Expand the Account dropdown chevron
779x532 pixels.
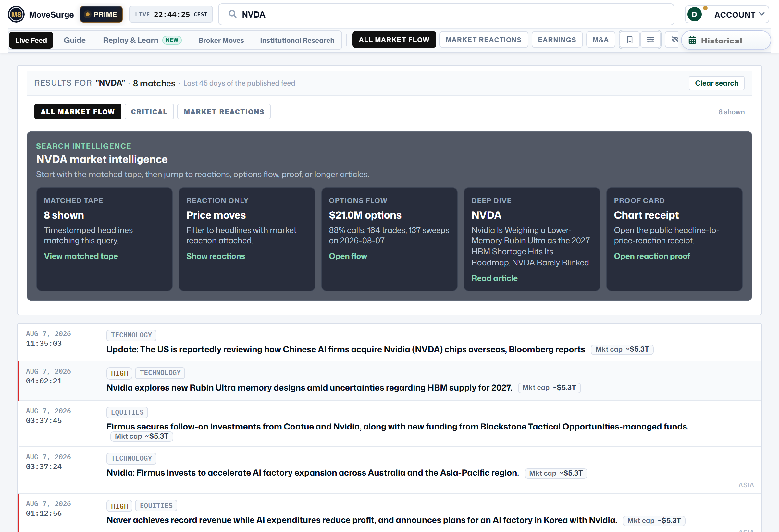point(761,14)
